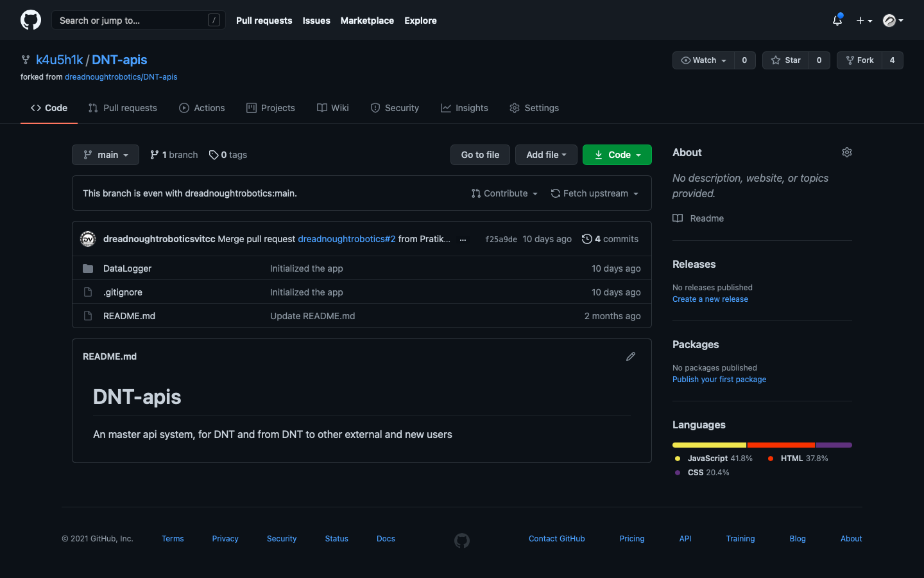The height and width of the screenshot is (578, 924).
Task: Open the Update README.md commit message
Action: pyautogui.click(x=312, y=316)
